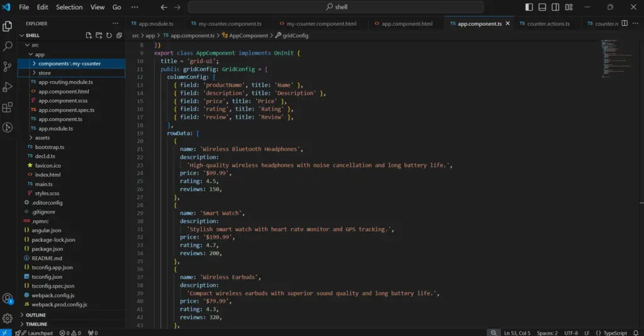Open the Extensions view
Viewport: 644px width, 336px height.
coord(8,107)
